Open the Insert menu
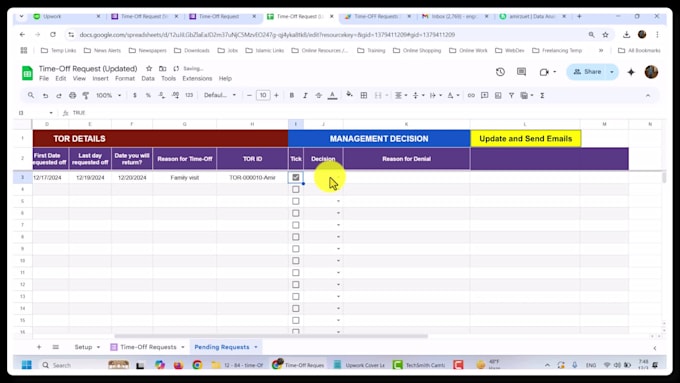Image resolution: width=680 pixels, height=383 pixels. tap(100, 79)
